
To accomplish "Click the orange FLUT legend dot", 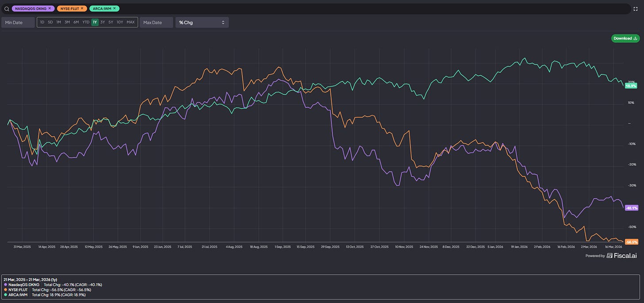I will pos(5,289).
